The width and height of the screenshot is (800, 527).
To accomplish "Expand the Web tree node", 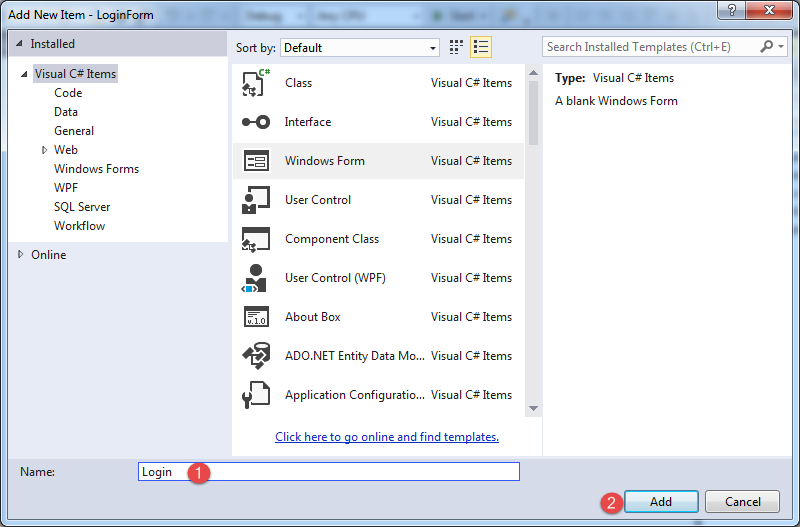I will (x=44, y=150).
